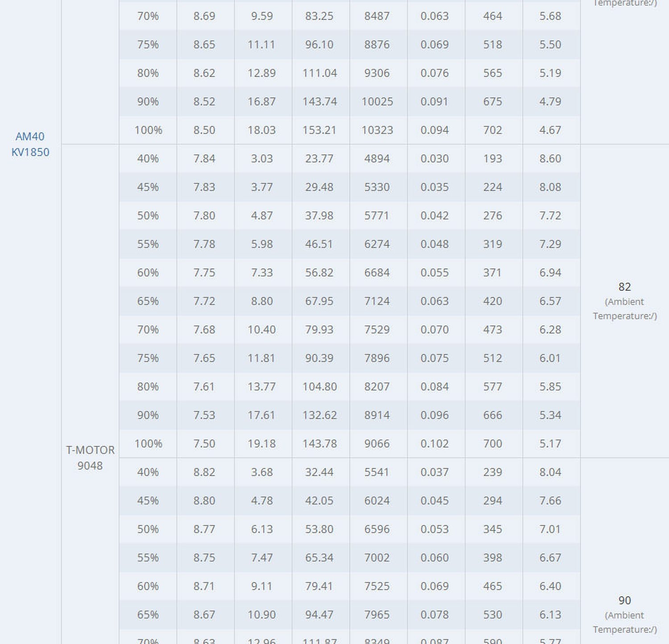The width and height of the screenshot is (669, 644).
Task: Select the 82 ambient temperature cell
Action: click(x=624, y=287)
